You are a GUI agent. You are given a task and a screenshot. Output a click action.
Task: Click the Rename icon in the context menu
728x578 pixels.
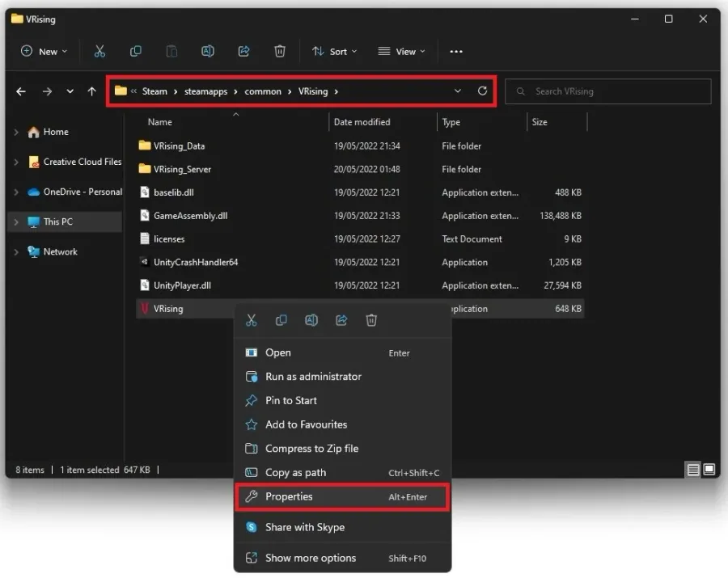tap(311, 320)
